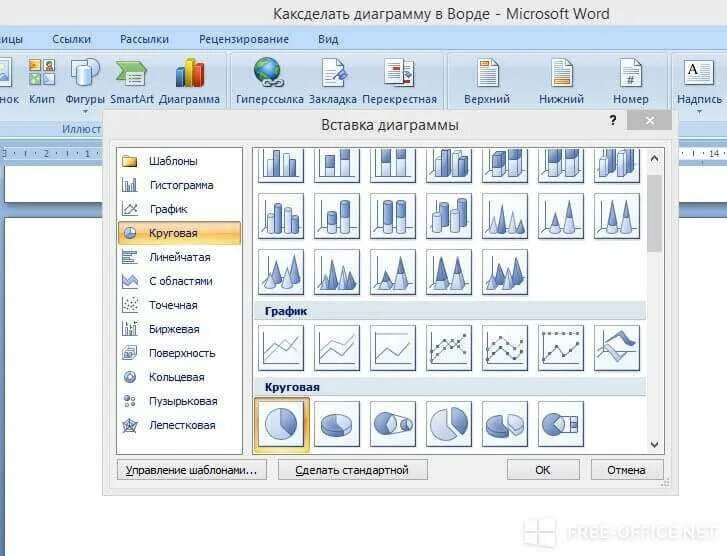727x556 pixels.
Task: Select Пузырьковая chart category
Action: [179, 401]
